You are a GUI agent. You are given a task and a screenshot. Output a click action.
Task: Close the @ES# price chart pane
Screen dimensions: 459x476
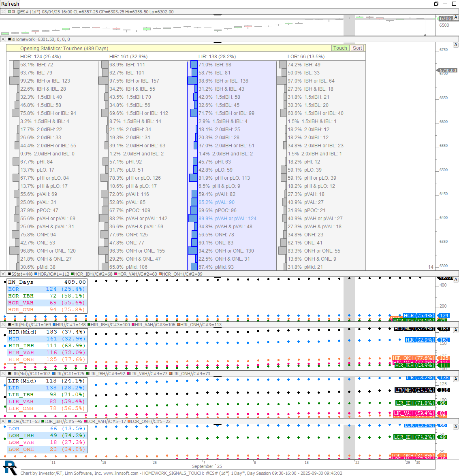(x=3, y=12)
